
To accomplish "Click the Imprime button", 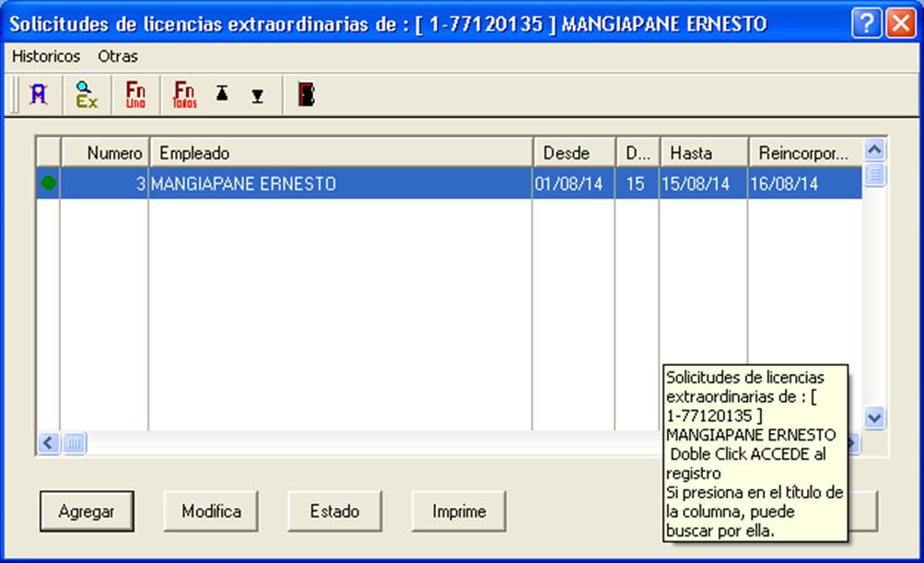I will click(459, 511).
